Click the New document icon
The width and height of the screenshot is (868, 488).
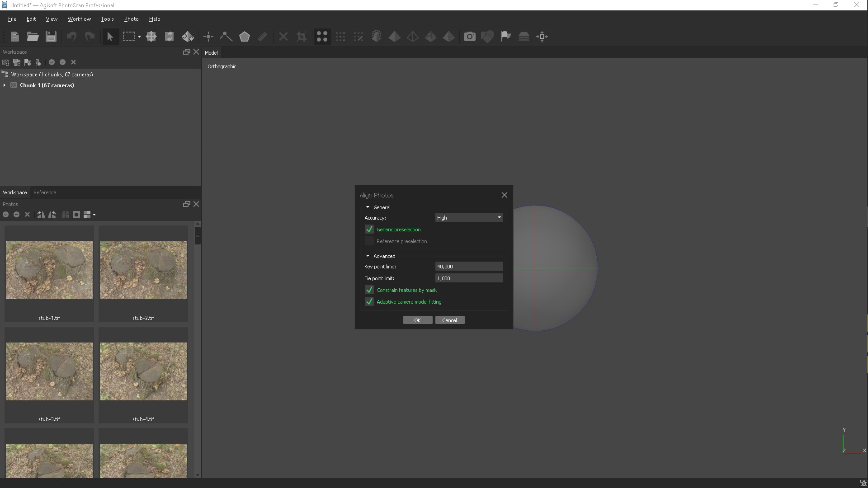click(x=14, y=37)
